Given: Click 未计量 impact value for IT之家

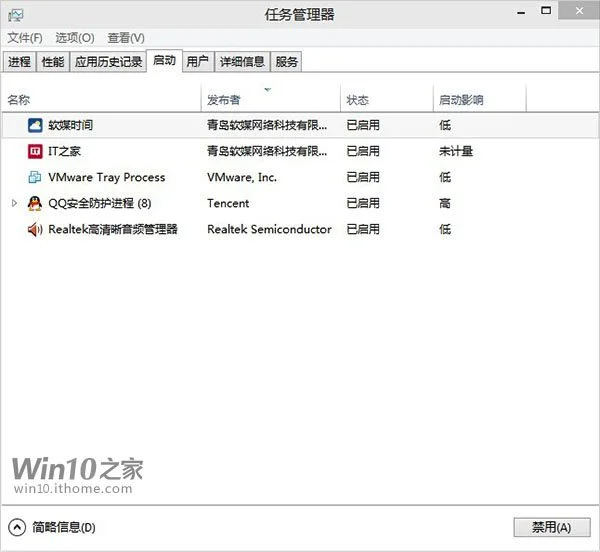Looking at the screenshot, I should tap(456, 151).
